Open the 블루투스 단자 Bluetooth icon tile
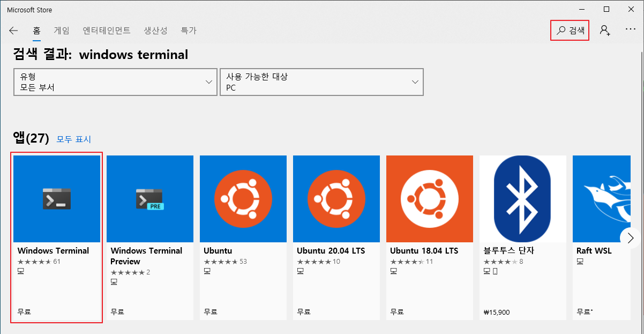This screenshot has width=644, height=334. (x=523, y=199)
